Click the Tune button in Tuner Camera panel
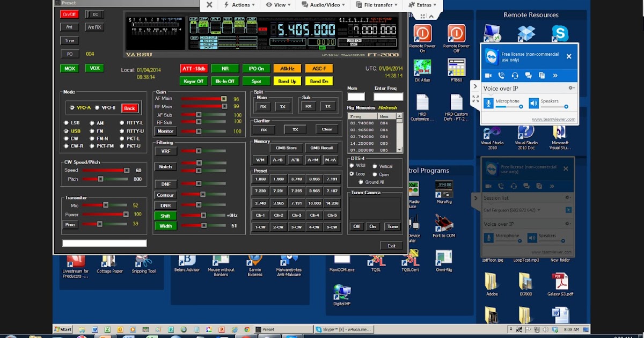Screen dimensions: 644x338 pos(392,226)
